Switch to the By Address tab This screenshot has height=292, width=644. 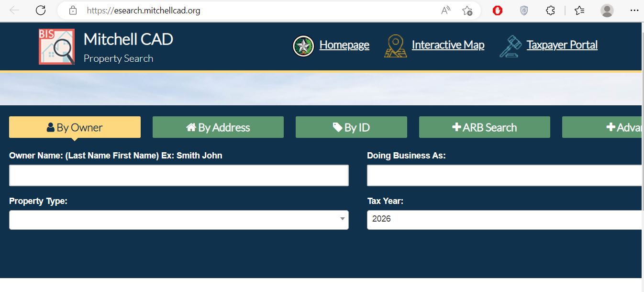[x=218, y=127]
